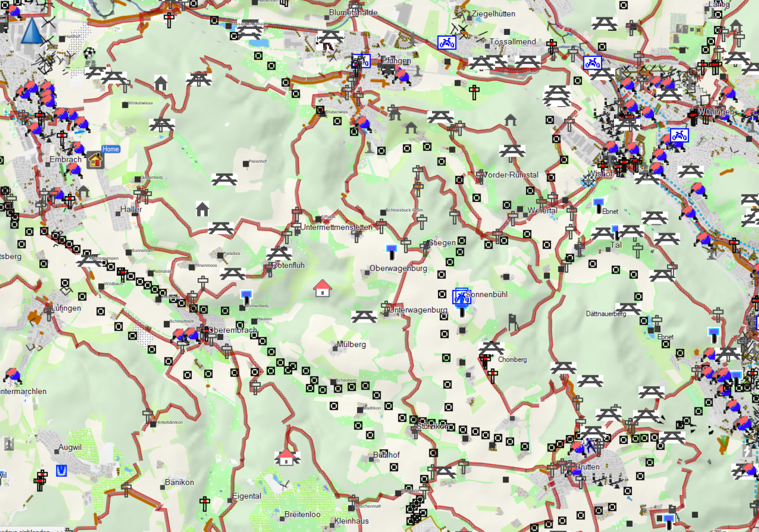Open red house icon east of Rotenfluh
The height and width of the screenshot is (532, 759).
pos(322,288)
